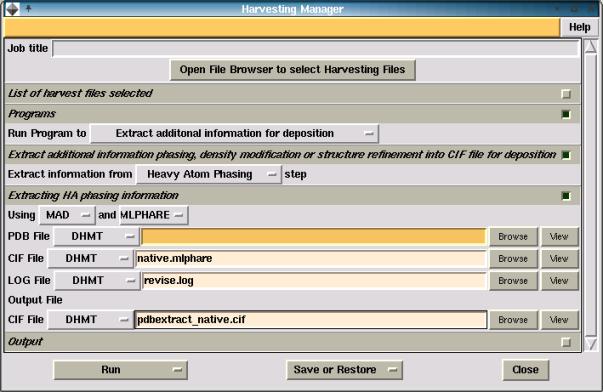View the revise.log file

pos(559,281)
